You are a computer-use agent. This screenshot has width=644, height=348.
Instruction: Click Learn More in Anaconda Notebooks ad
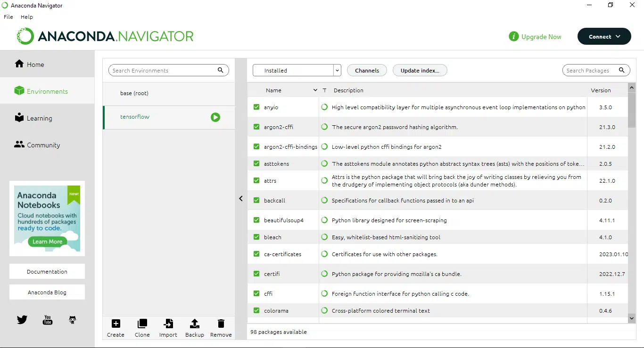click(x=47, y=242)
